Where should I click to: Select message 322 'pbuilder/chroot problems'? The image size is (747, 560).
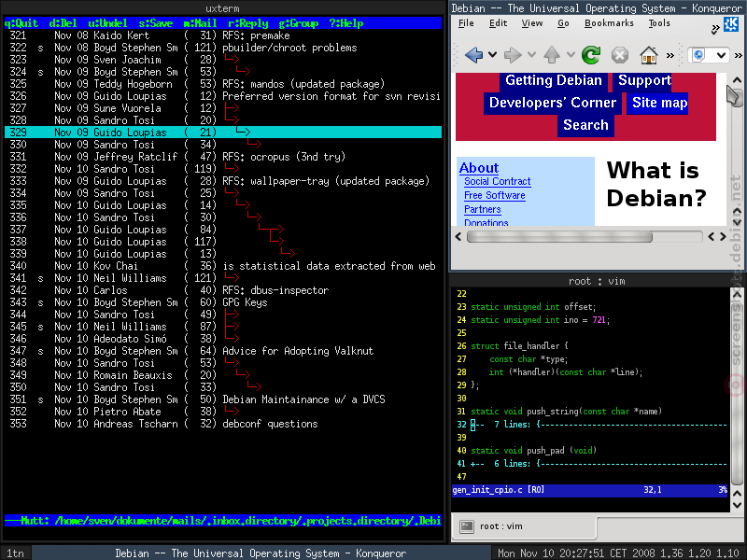[x=223, y=48]
